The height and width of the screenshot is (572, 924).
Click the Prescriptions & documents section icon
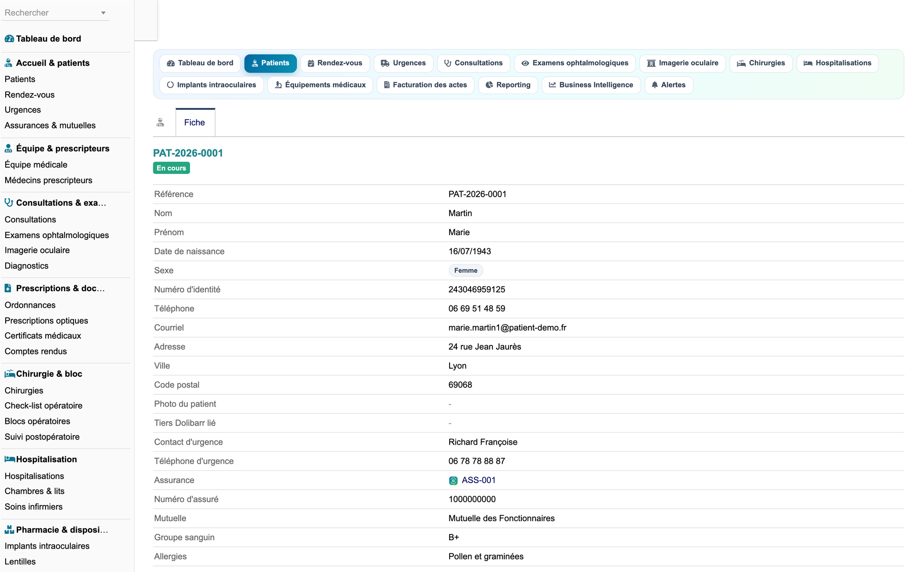coord(8,288)
